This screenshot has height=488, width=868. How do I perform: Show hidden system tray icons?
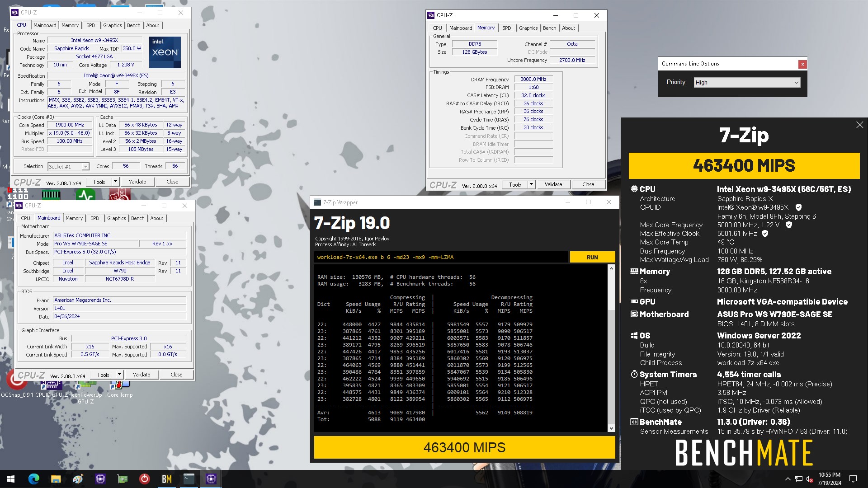[788, 479]
